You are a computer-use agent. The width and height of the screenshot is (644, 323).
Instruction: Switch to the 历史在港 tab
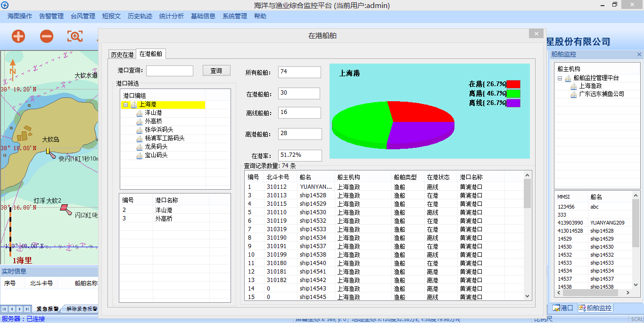click(x=122, y=55)
